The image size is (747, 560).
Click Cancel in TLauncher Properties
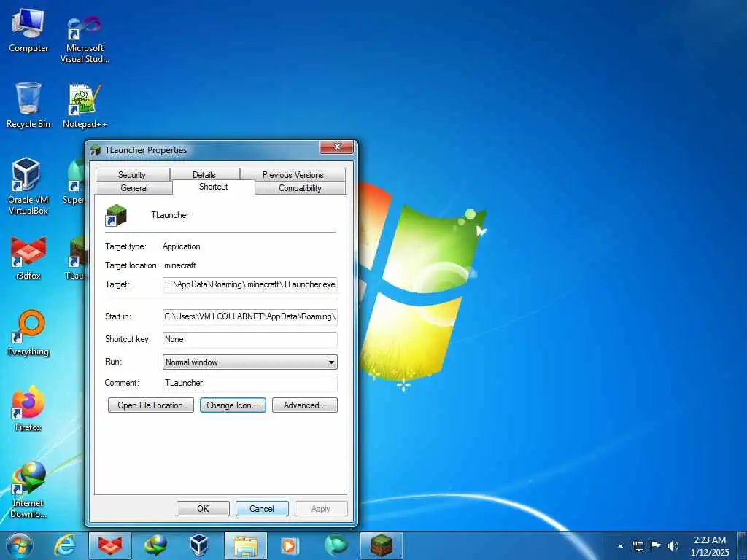click(262, 508)
